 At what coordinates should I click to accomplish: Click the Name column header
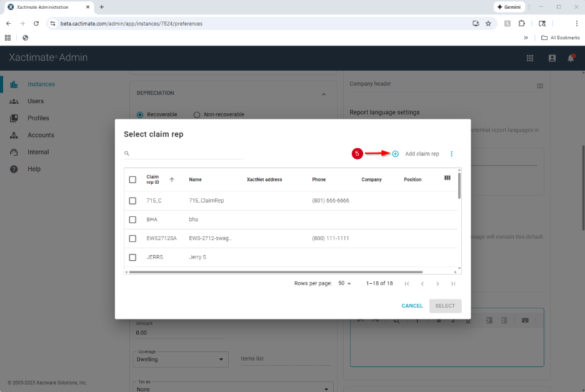point(195,179)
